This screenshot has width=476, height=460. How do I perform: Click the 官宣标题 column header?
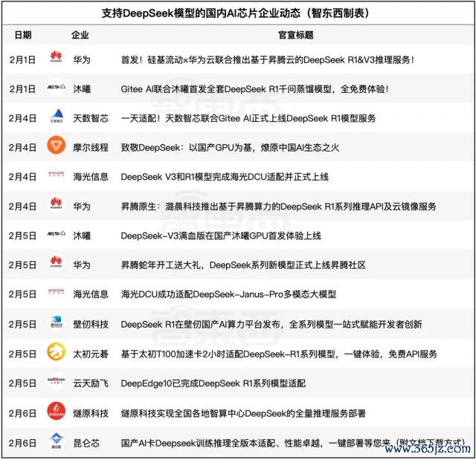pos(296,35)
